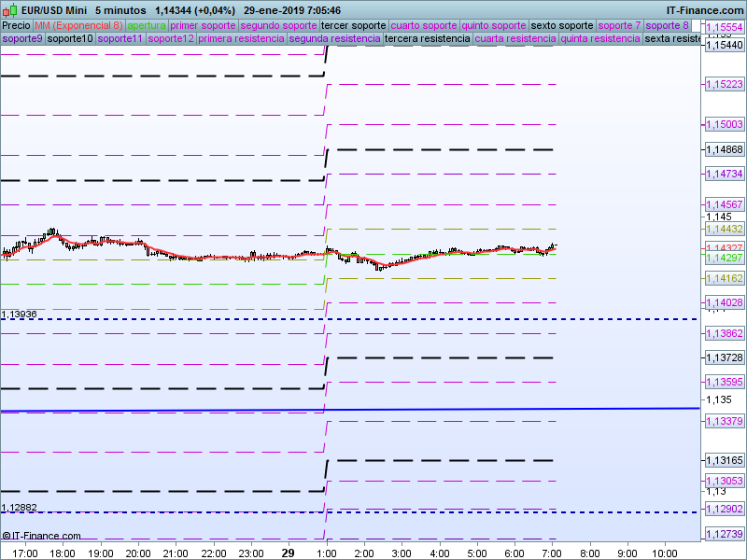
Task: Click the apertura indicator label
Action: pyautogui.click(x=147, y=25)
